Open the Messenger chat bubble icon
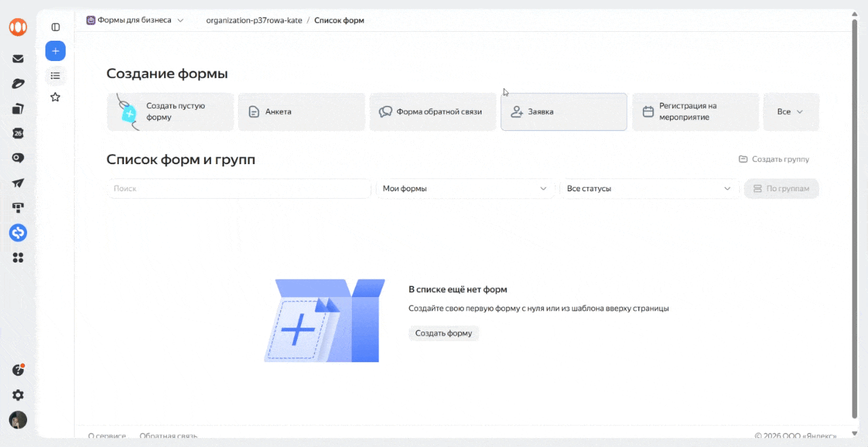868x447 pixels. coord(18,158)
